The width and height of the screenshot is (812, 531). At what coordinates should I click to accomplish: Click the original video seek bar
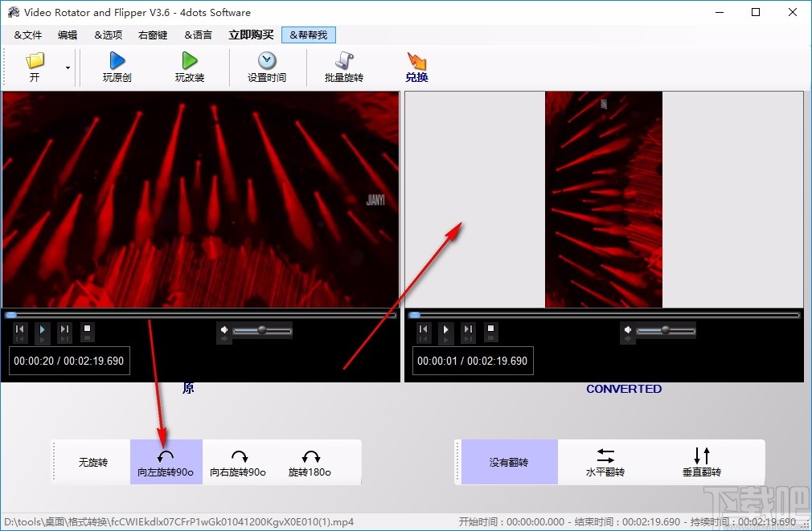[x=201, y=314]
